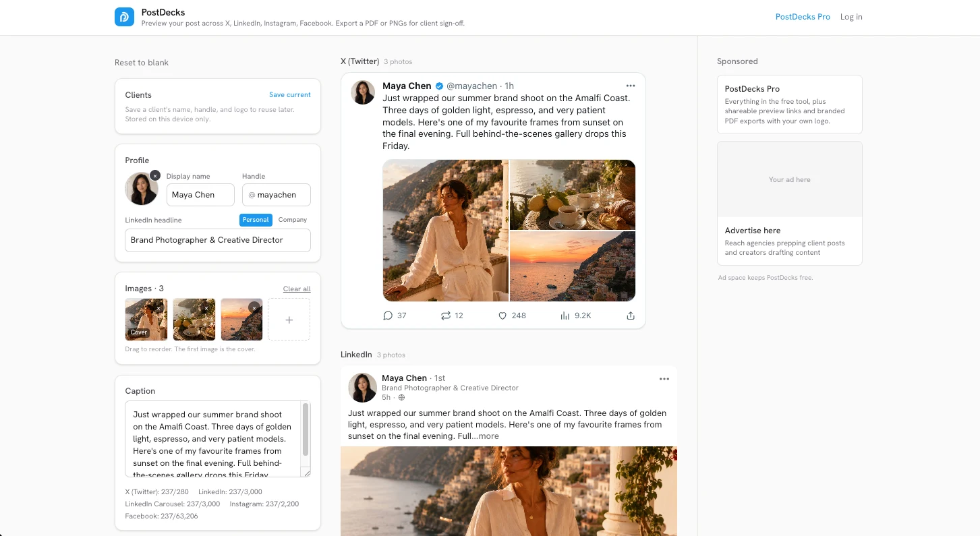This screenshot has width=980, height=536.
Task: Click the X (Twitter) preview heading
Action: pyautogui.click(x=360, y=61)
